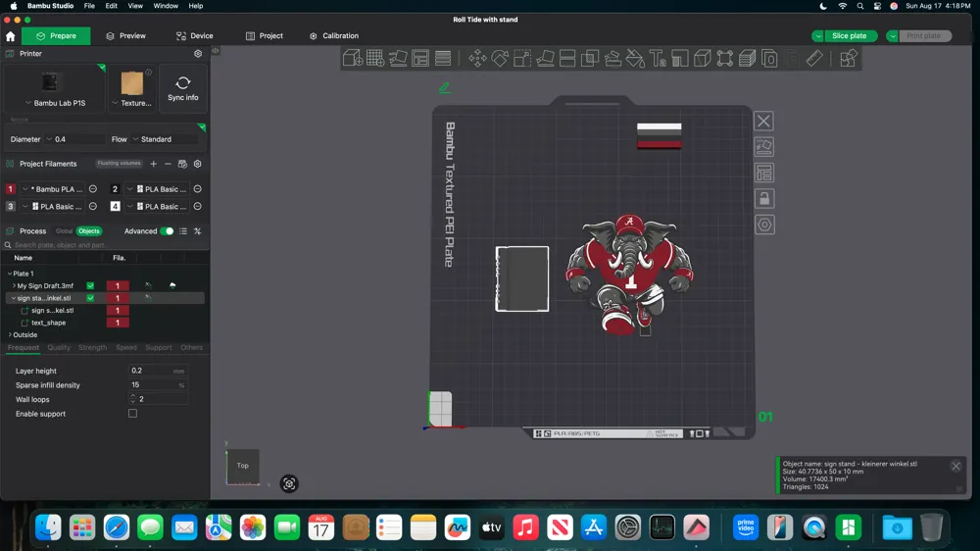Expand the Outside tree node
The image size is (980, 551).
[10, 335]
